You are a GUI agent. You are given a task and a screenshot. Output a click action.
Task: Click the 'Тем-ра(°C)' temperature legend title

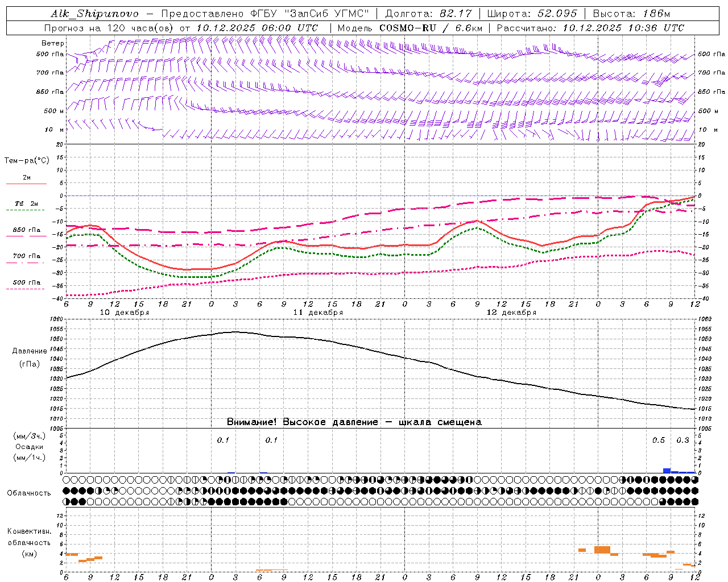(x=27, y=161)
